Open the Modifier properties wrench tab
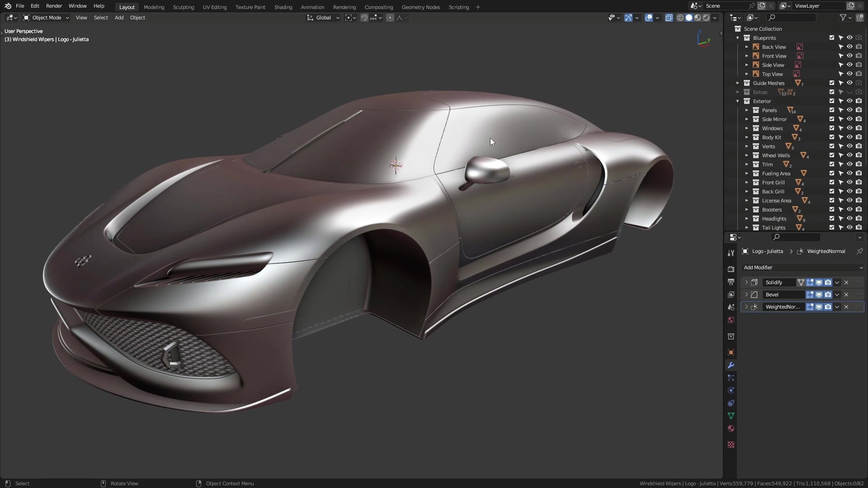The image size is (868, 488). pos(731,365)
